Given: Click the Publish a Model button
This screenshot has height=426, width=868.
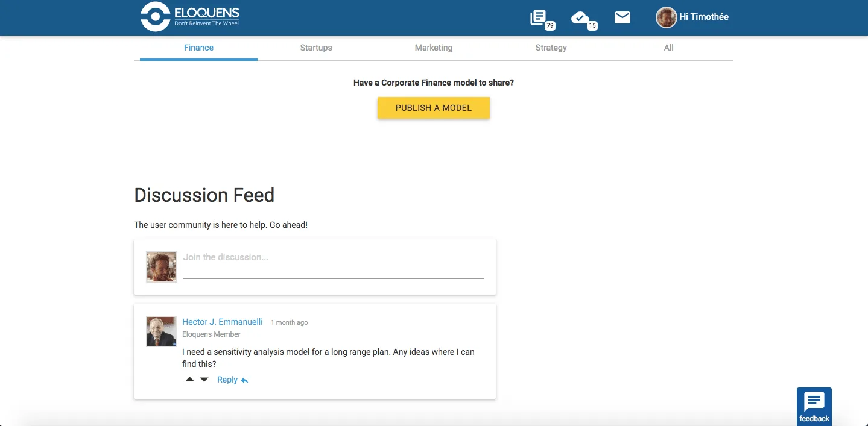Looking at the screenshot, I should 434,108.
